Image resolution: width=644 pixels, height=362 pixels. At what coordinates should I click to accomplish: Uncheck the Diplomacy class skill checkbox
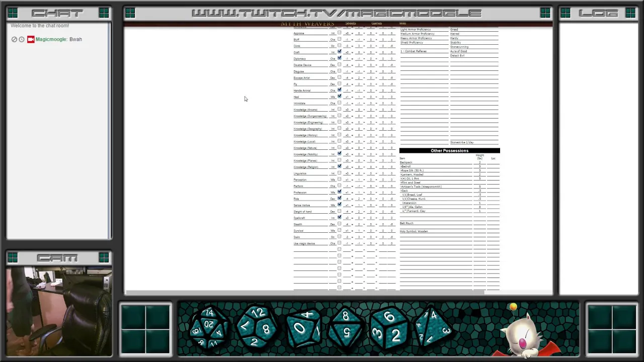point(339,58)
